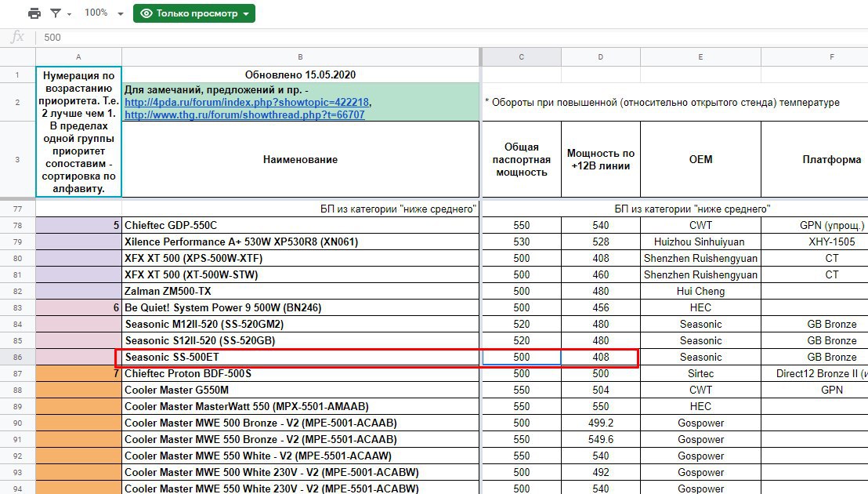
Task: Select the 'Cooler Master G550M' cell
Action: (x=301, y=390)
